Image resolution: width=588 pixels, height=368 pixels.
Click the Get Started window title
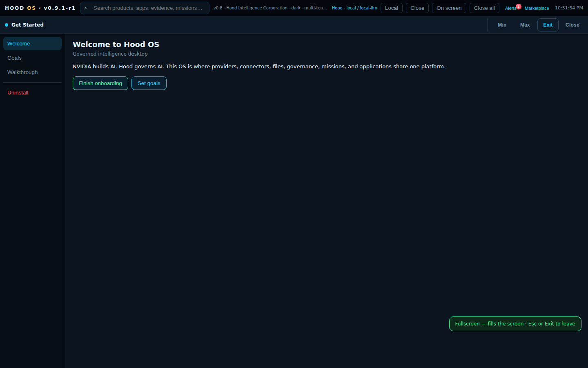[x=27, y=25]
